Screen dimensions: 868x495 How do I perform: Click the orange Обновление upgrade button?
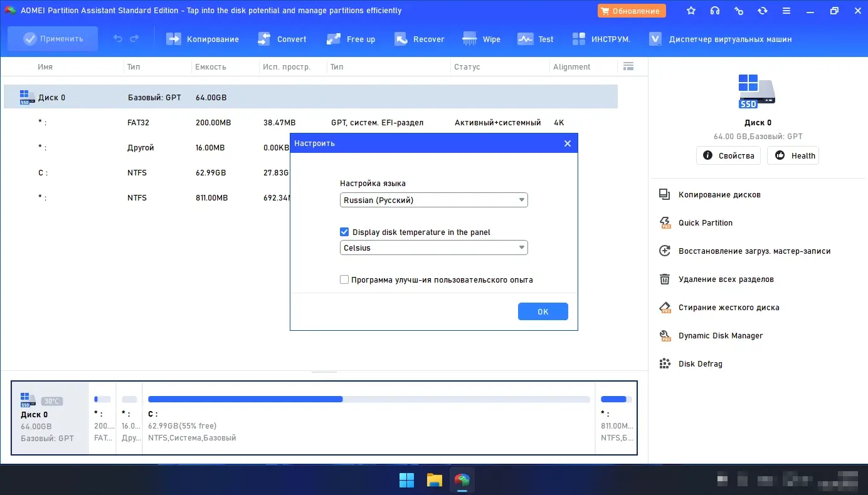(x=632, y=11)
